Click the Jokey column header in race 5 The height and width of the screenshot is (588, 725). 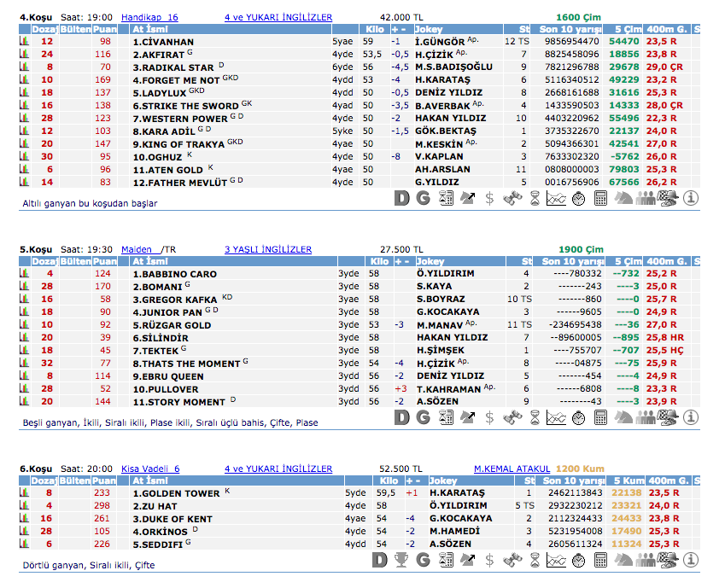pos(430,261)
